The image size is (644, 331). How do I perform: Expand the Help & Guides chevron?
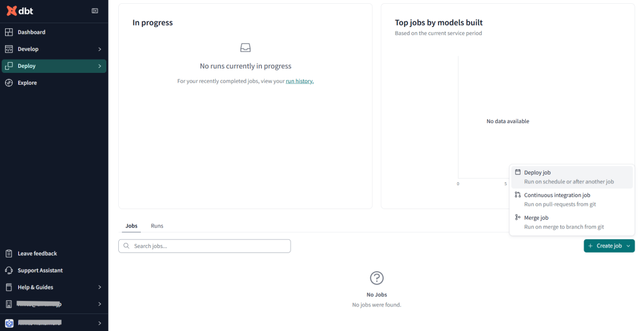coord(100,288)
